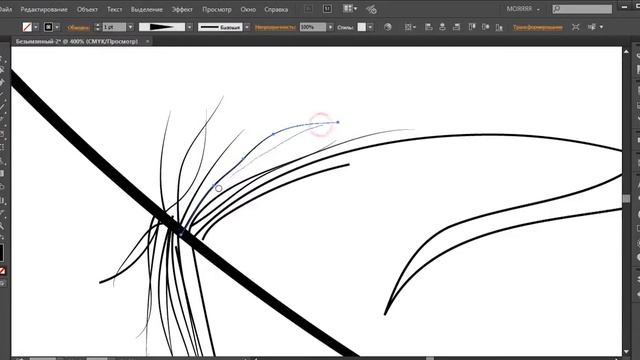Click the Adobe Stock icon in menu bar
Image resolution: width=640 pixels, height=360 pixels.
pos(327,9)
